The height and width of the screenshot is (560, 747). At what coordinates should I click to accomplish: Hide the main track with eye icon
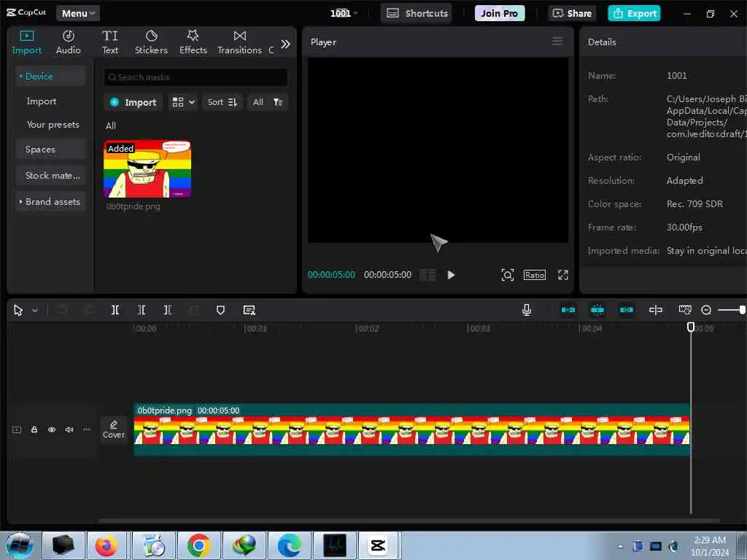coord(52,429)
